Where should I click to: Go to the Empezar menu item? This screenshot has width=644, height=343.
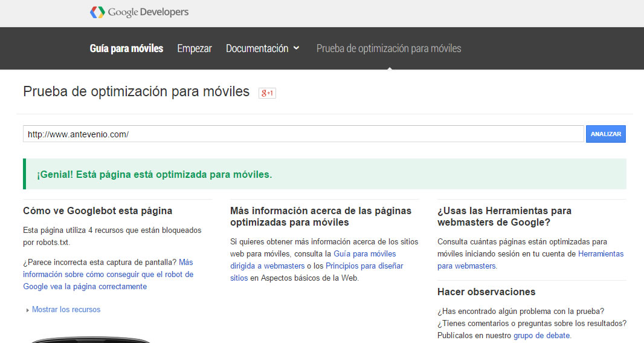(195, 48)
